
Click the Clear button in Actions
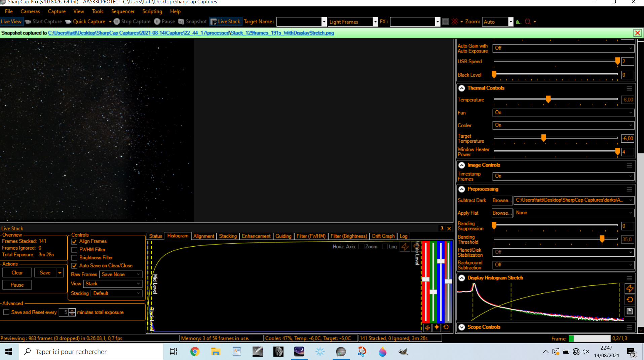pos(17,273)
